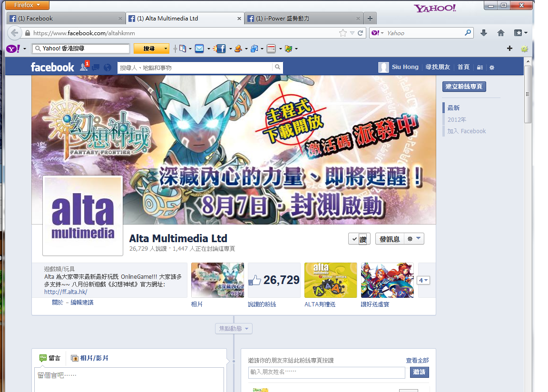Image resolution: width=548 pixels, height=392 pixels.
Task: Click the 發訊息 message button
Action: 390,239
